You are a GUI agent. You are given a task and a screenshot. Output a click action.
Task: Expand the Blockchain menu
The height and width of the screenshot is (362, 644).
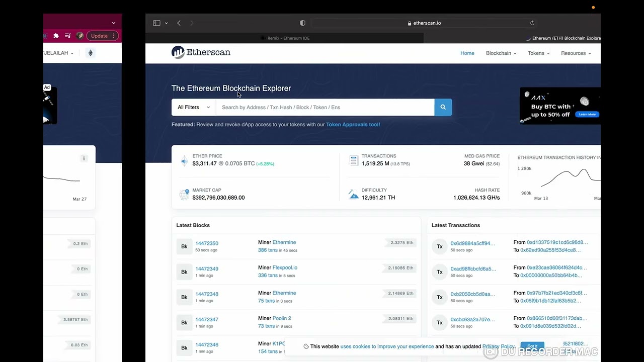click(x=501, y=53)
